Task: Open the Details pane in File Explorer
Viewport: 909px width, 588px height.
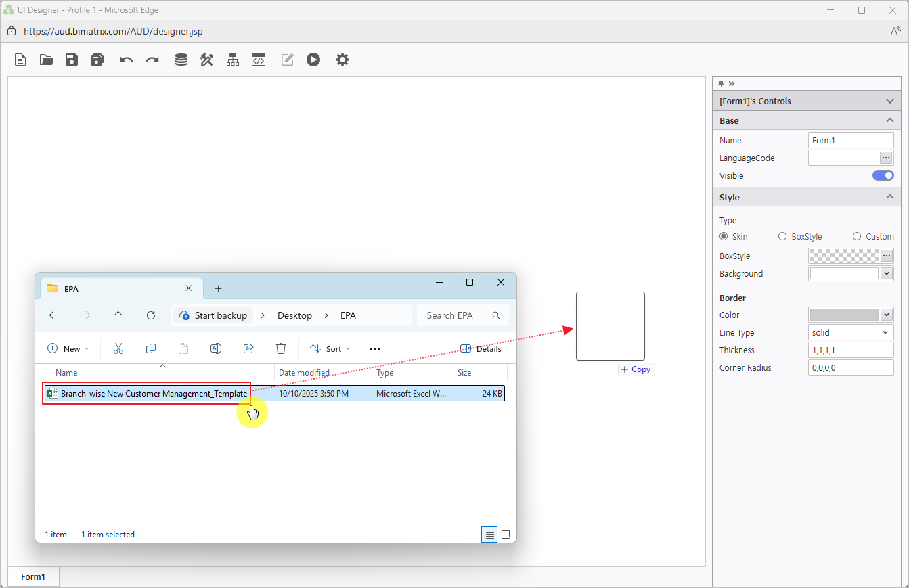Action: coord(481,348)
